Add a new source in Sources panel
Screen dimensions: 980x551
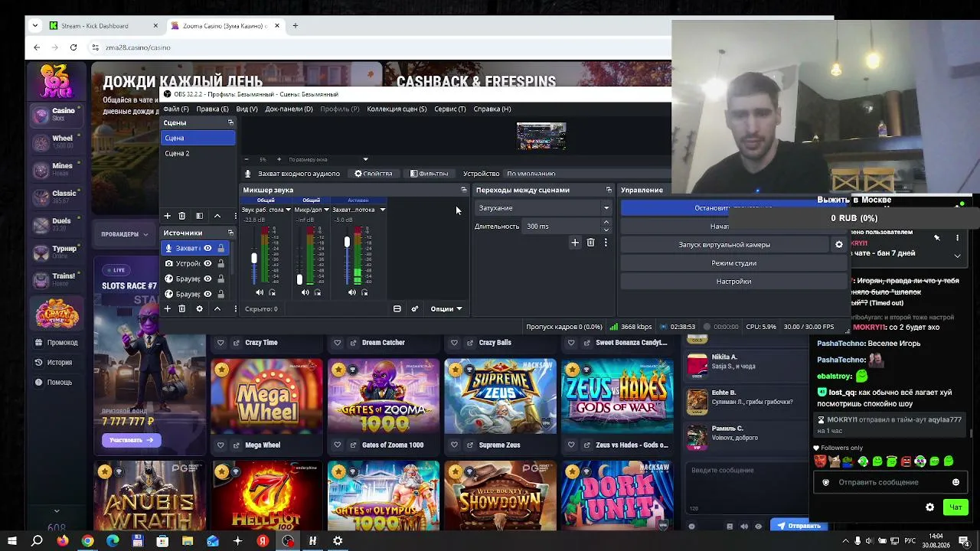(x=167, y=308)
